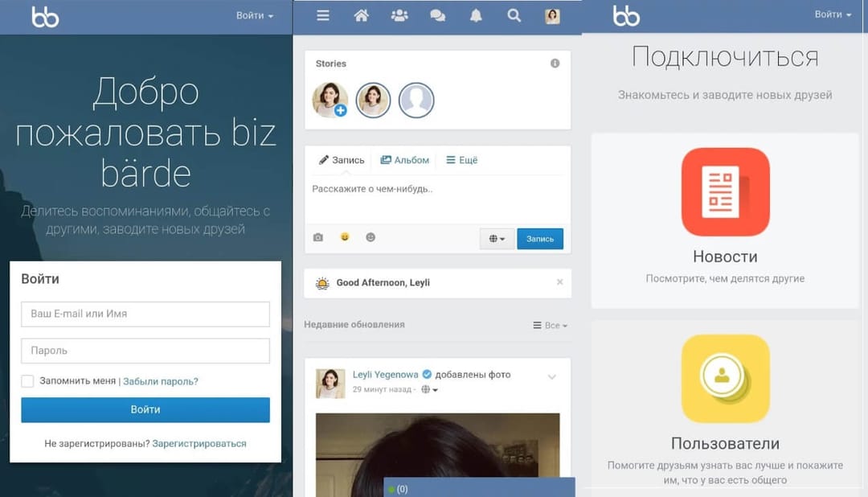Viewport: 868px width, 497px height.
Task: Expand the Все filter dropdown
Action: pos(551,324)
